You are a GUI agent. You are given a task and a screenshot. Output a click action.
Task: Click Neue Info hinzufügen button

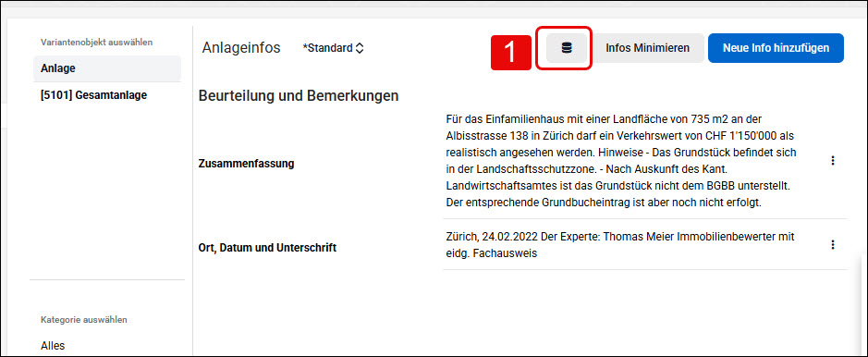(776, 48)
